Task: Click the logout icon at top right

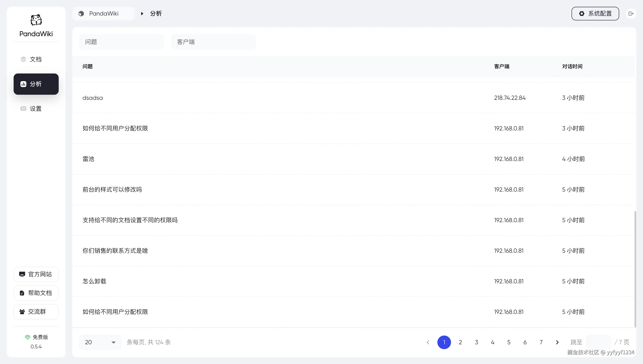Action: pyautogui.click(x=631, y=14)
